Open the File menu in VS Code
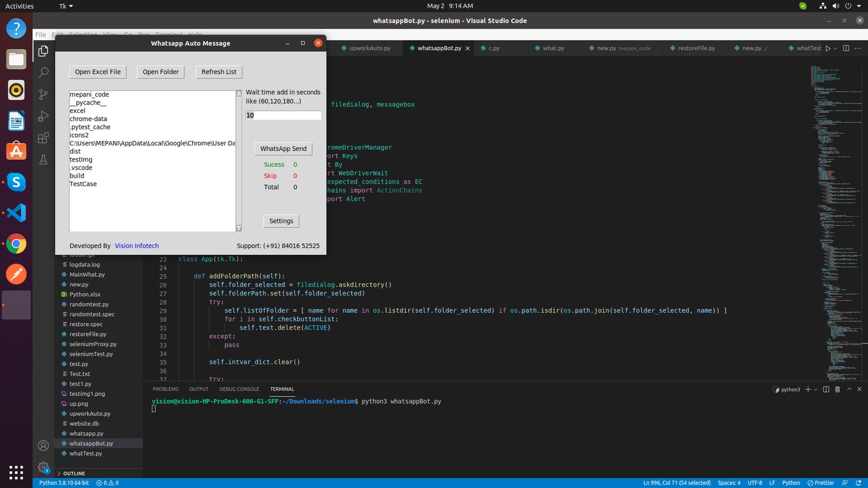The width and height of the screenshot is (868, 488). [x=41, y=35]
